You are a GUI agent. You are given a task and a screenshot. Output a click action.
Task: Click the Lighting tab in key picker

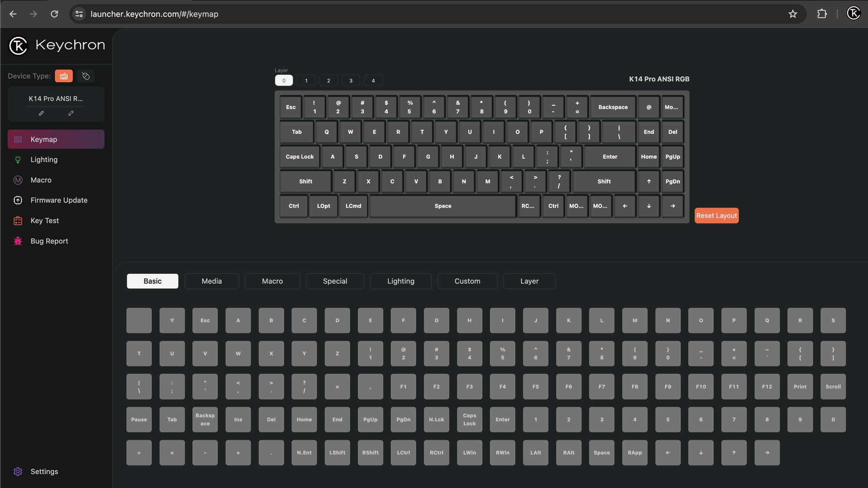click(401, 281)
